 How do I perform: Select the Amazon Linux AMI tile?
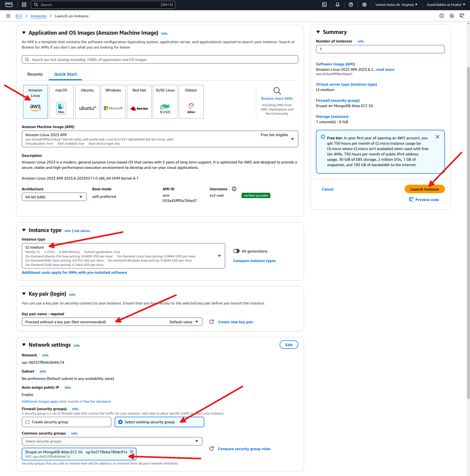click(x=35, y=102)
